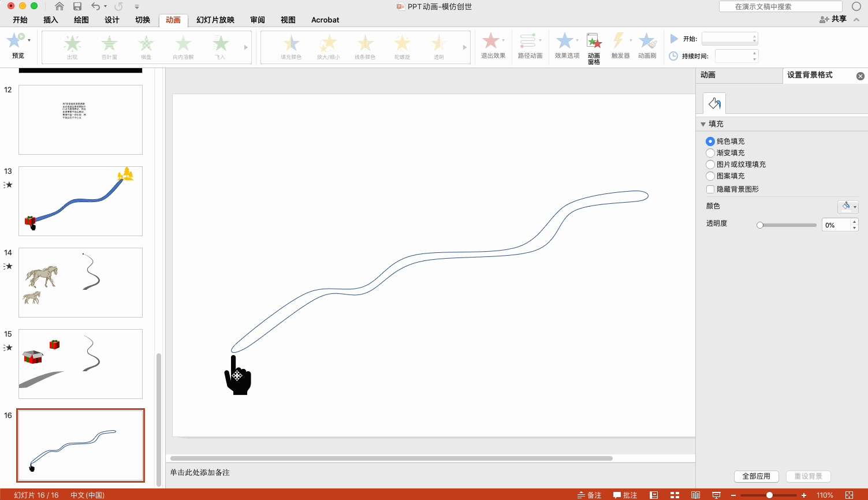Open the 插入 (Insert) ribbon tab
Screen dimensions: 868x500
pos(51,20)
